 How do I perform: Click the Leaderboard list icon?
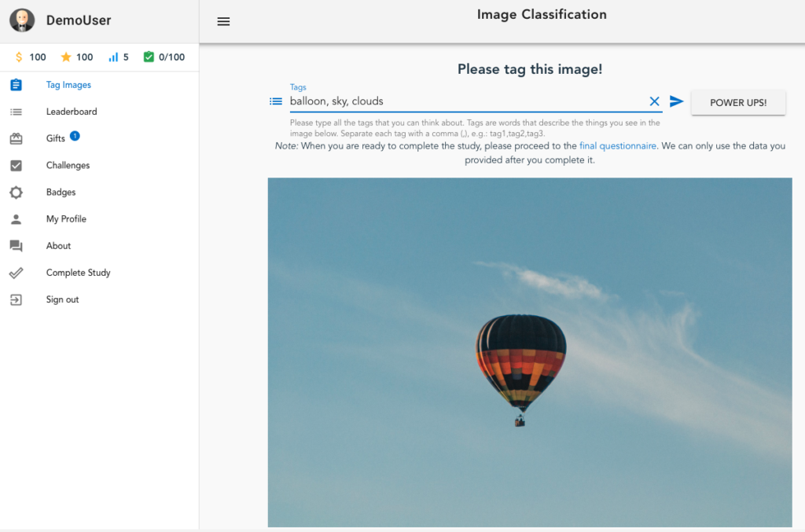tap(16, 112)
